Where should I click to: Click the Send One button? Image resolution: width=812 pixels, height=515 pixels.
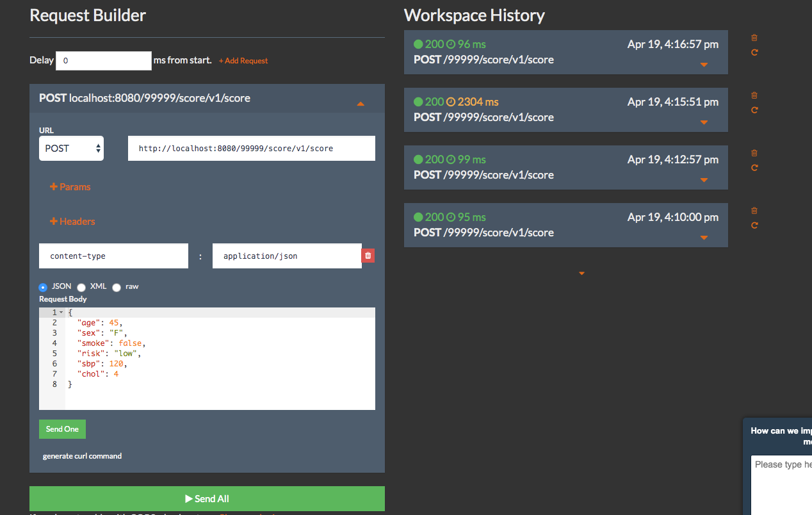pos(62,429)
